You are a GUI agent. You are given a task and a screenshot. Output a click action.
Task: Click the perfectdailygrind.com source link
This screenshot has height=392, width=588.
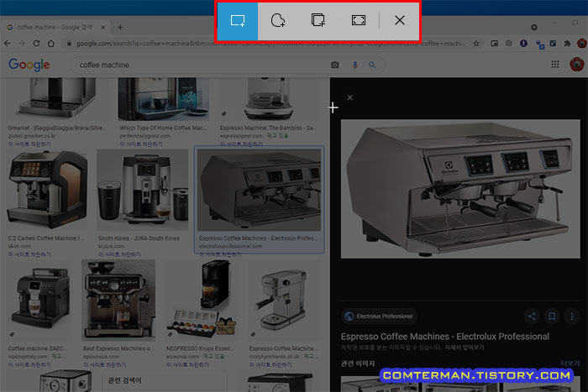(144, 136)
